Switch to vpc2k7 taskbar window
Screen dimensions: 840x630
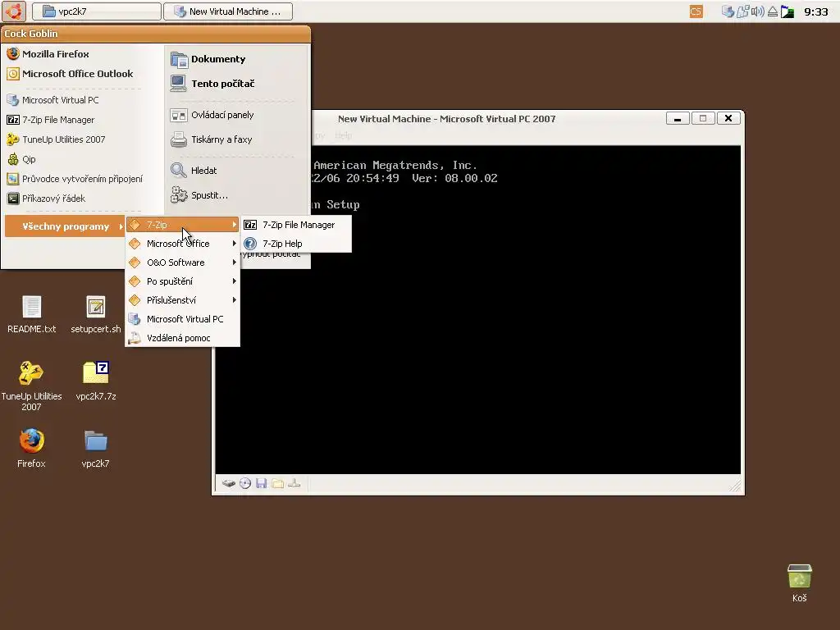click(97, 11)
